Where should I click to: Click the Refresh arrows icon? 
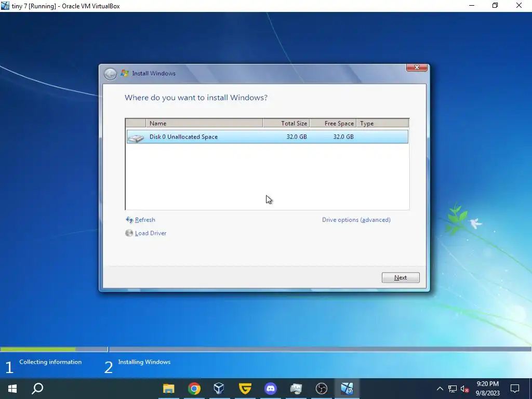[x=129, y=220]
